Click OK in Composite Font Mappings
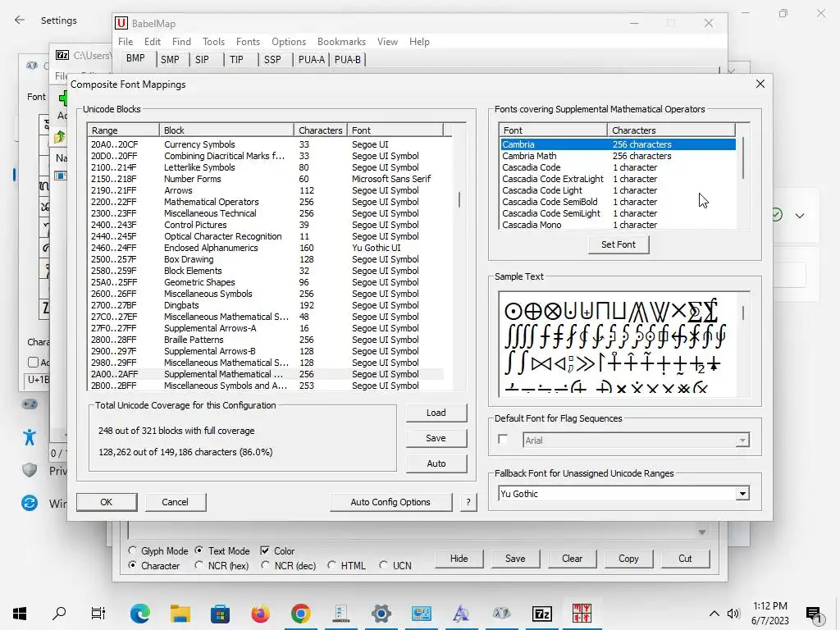The image size is (840, 630). 107,502
